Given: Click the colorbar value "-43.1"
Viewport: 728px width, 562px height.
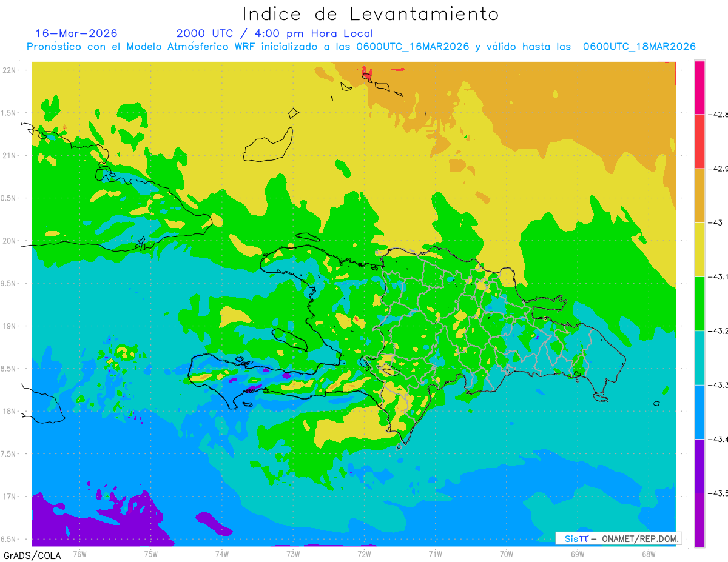Looking at the screenshot, I should [x=720, y=276].
